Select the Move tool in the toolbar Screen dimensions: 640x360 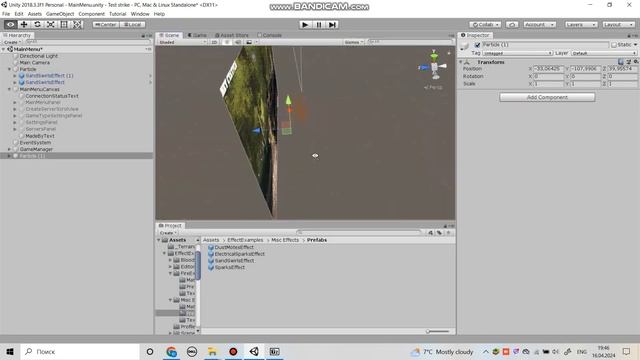tap(24, 24)
